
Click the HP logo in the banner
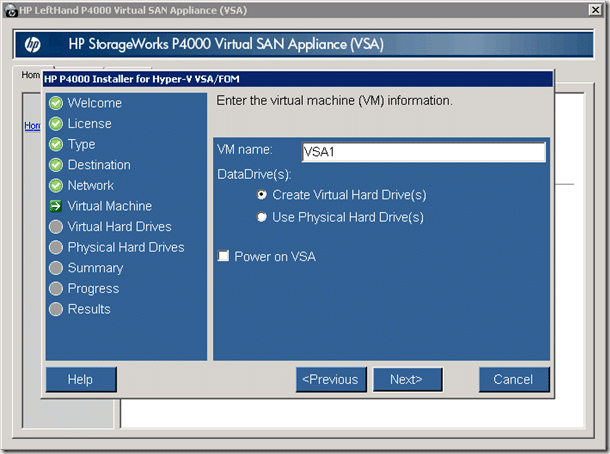32,44
